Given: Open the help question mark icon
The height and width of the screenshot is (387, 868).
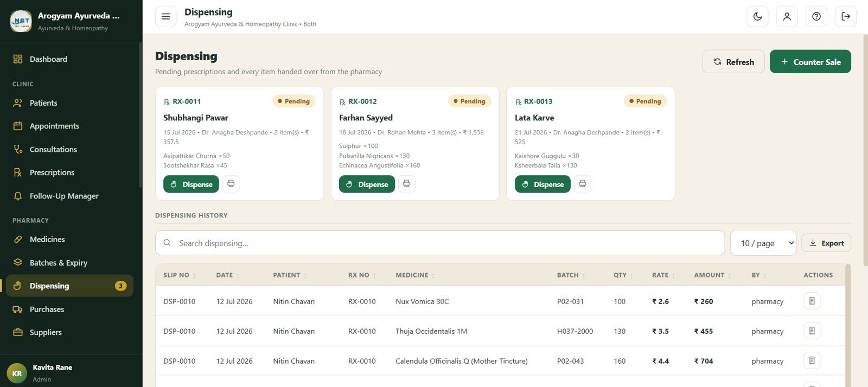Looking at the screenshot, I should click(x=816, y=16).
